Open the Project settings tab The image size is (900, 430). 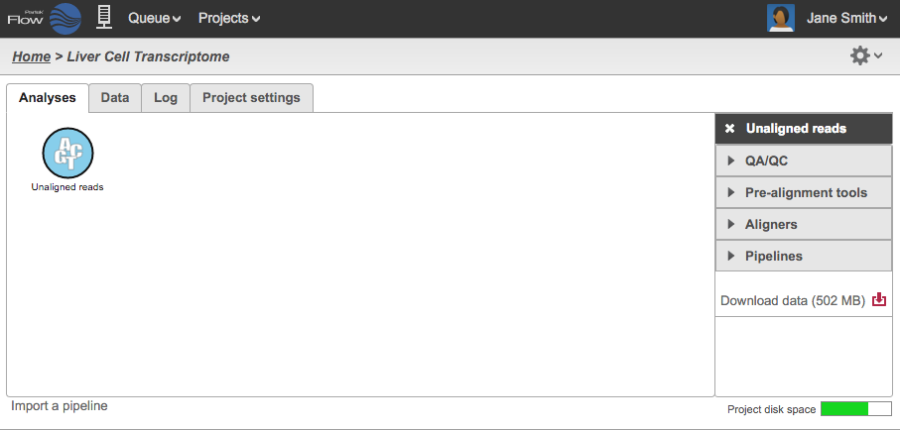251,98
